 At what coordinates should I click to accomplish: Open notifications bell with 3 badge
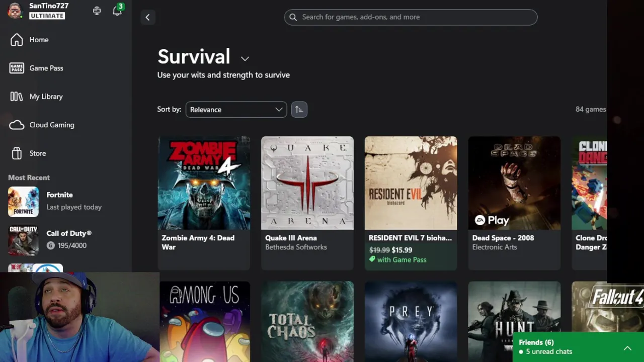[x=117, y=10]
